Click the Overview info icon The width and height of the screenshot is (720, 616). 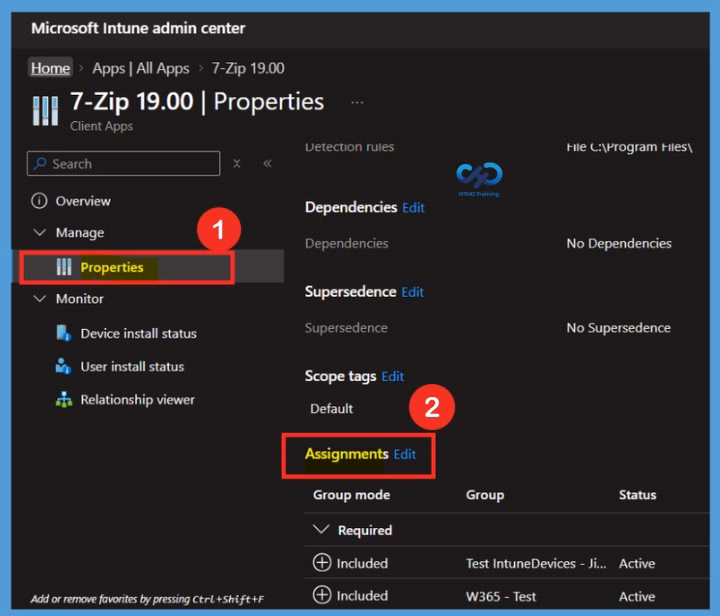pos(39,201)
